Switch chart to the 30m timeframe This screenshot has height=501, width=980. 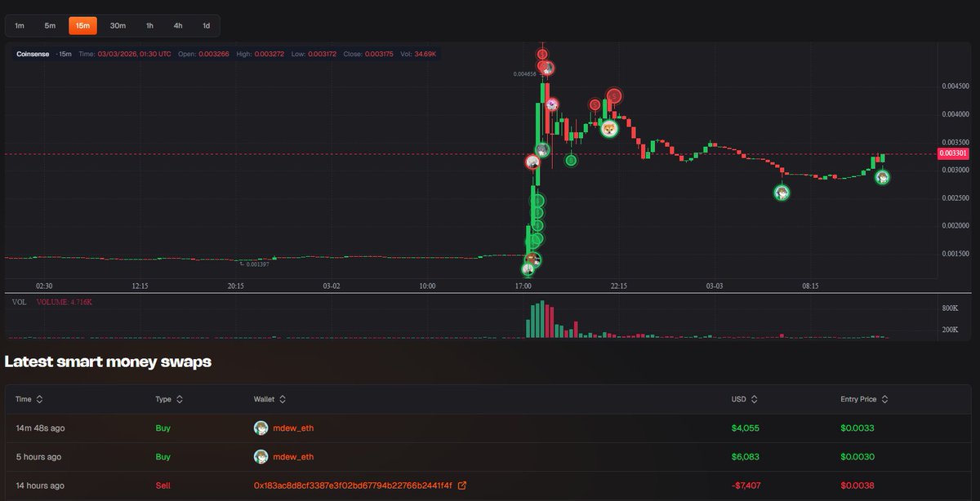click(118, 26)
